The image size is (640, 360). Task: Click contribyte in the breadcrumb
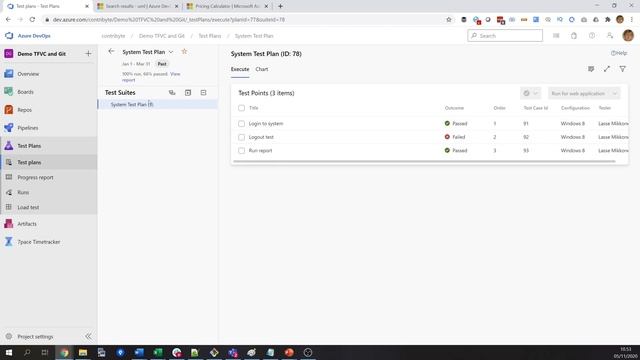(113, 36)
